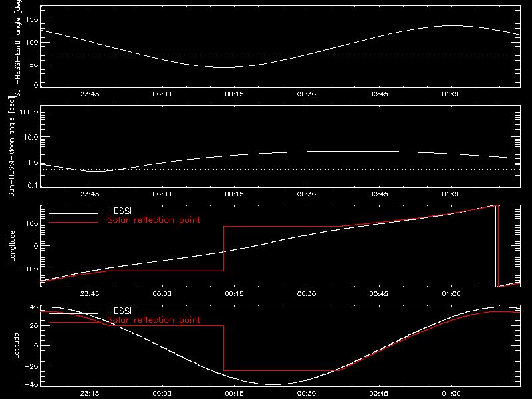This screenshot has height=399, width=532.
Task: Click red legend line in Longitude plot
Action: pos(74,223)
